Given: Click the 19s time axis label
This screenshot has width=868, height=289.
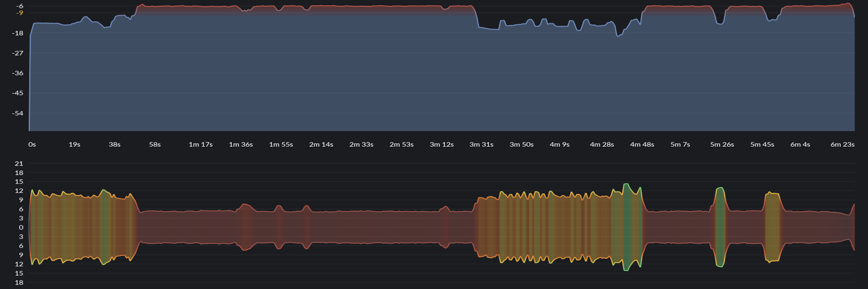Looking at the screenshot, I should 74,144.
